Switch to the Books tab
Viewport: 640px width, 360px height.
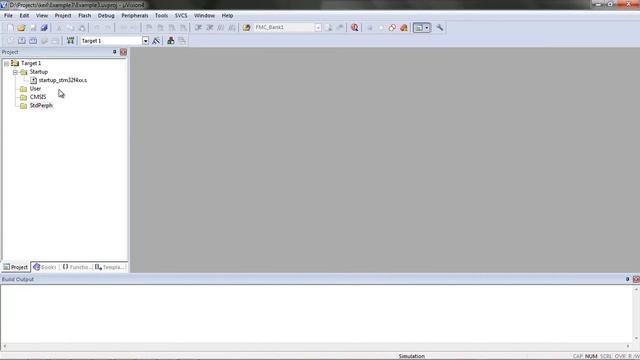[x=45, y=267]
